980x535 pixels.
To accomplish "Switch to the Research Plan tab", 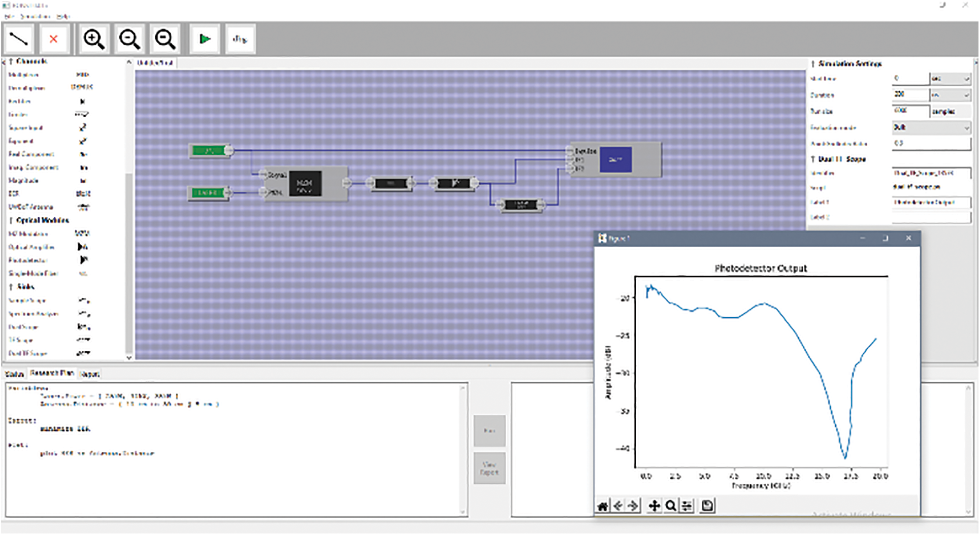I will coord(52,373).
